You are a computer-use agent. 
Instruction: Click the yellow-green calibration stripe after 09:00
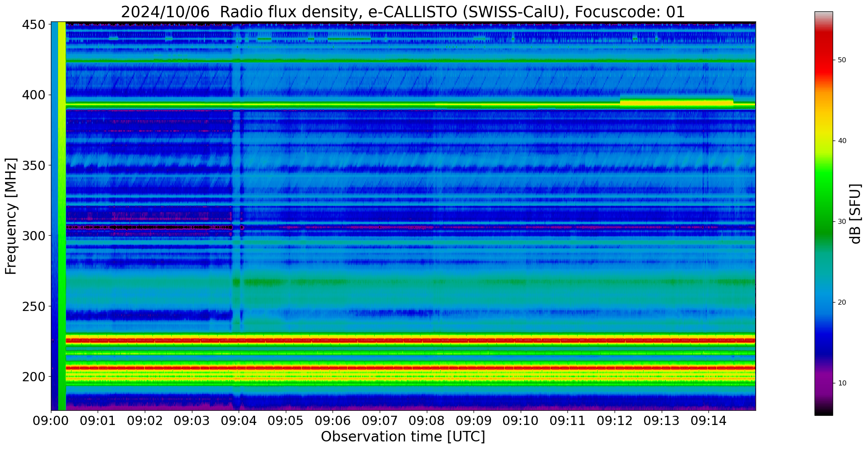point(62,216)
